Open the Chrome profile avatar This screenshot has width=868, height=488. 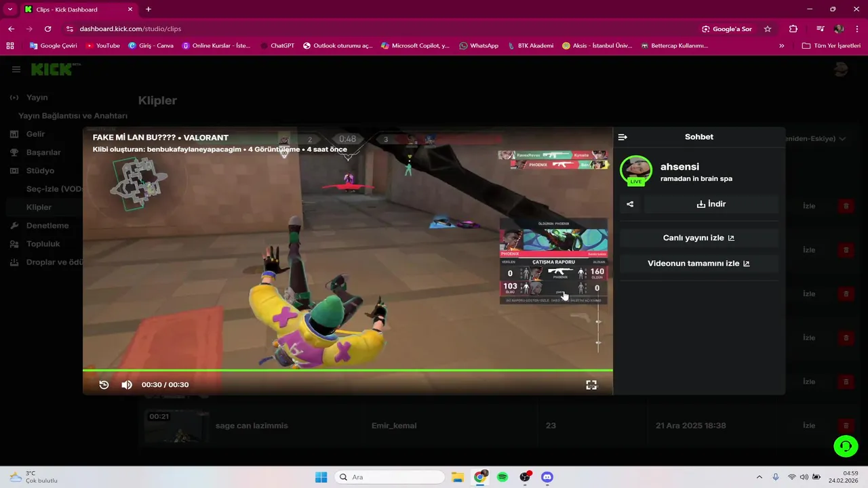(x=839, y=29)
